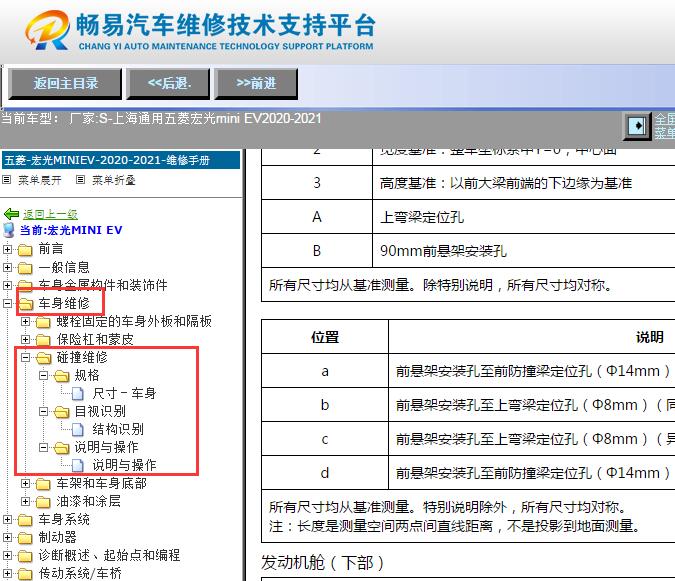
Task: Click the 碰撞维修 open folder icon
Action: click(43, 358)
